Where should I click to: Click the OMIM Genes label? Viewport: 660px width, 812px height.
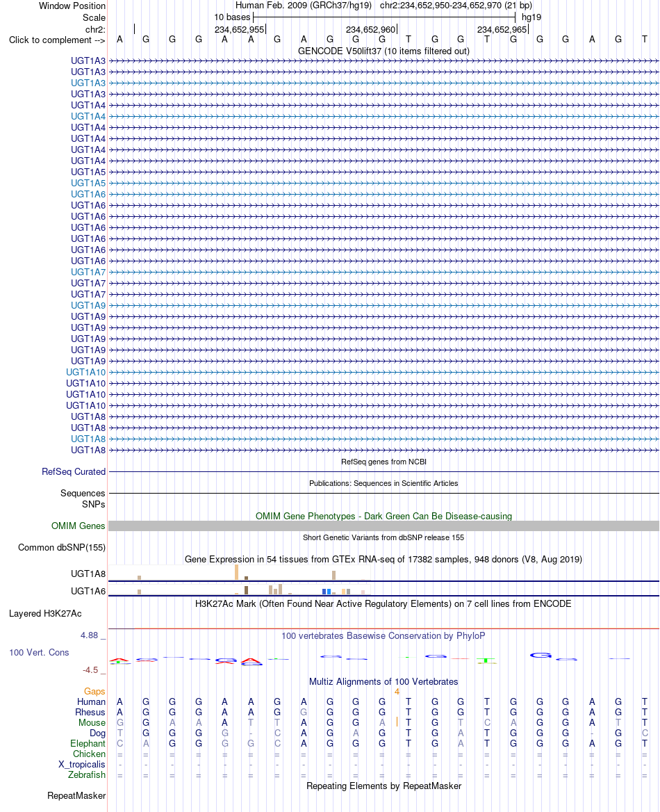(x=79, y=526)
